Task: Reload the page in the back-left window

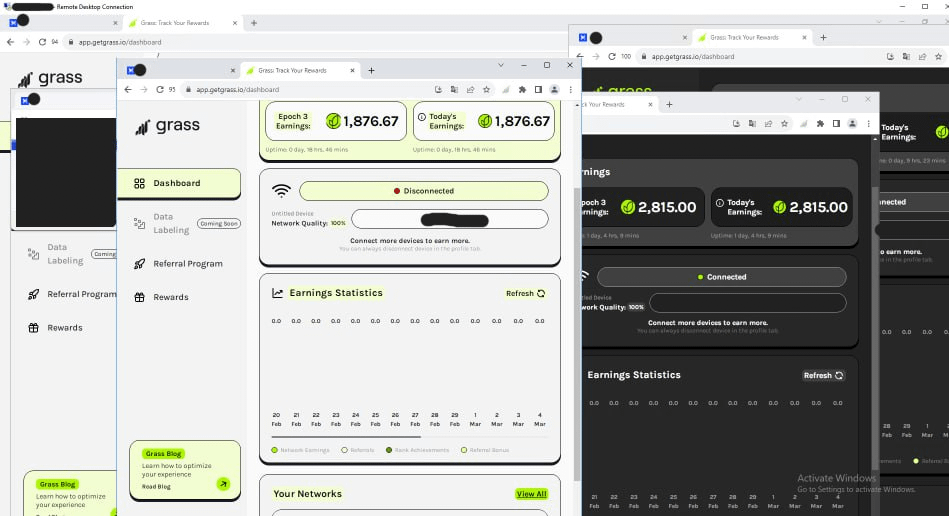Action: (x=42, y=42)
